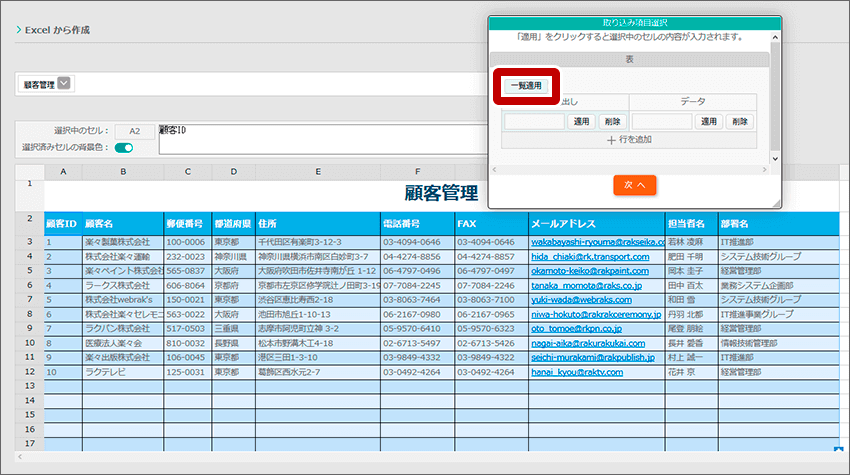Click the 表 section header in dialog
This screenshot has height=475, width=850.
coord(629,59)
